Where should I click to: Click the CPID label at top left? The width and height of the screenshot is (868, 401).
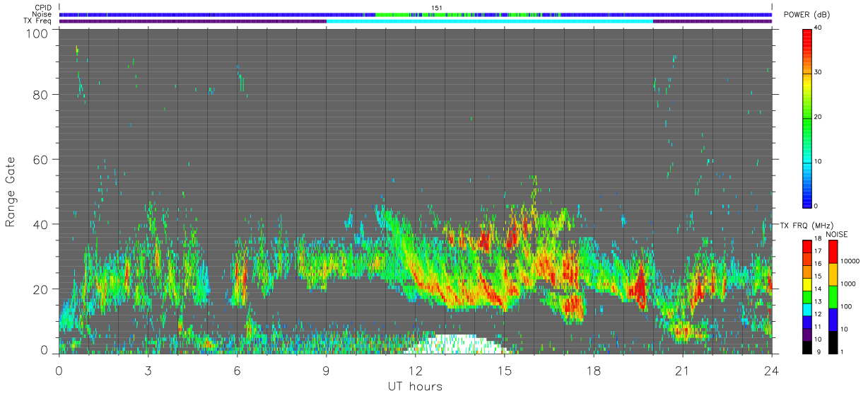pyautogui.click(x=42, y=8)
